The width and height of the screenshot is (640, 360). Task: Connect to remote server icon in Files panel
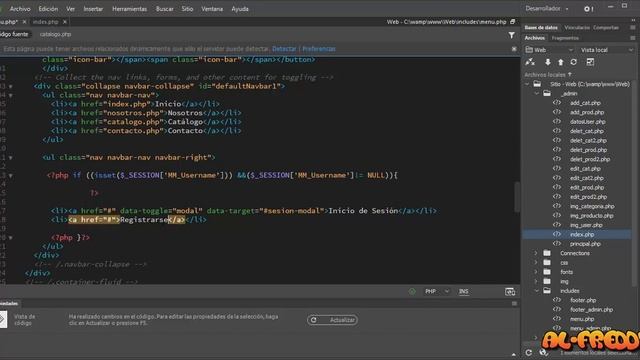pyautogui.click(x=530, y=62)
